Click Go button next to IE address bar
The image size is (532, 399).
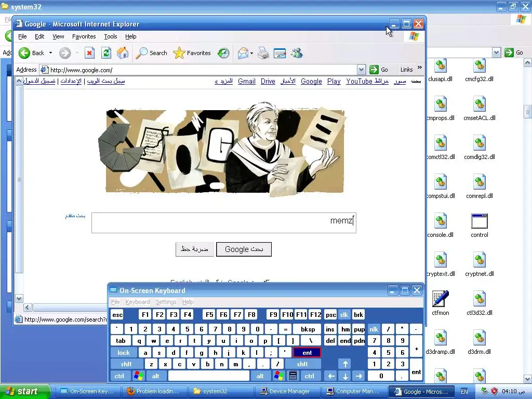(379, 70)
